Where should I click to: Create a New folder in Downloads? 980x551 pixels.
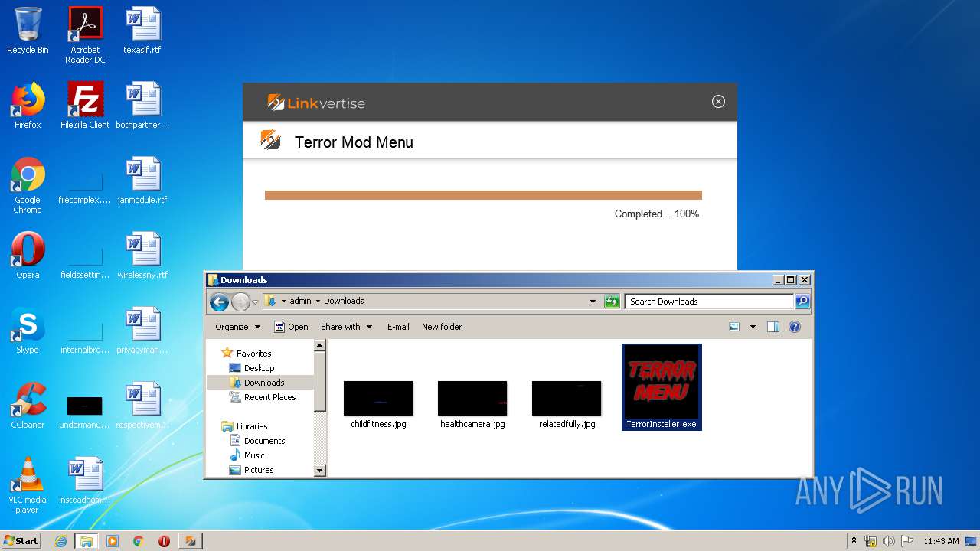click(x=442, y=327)
